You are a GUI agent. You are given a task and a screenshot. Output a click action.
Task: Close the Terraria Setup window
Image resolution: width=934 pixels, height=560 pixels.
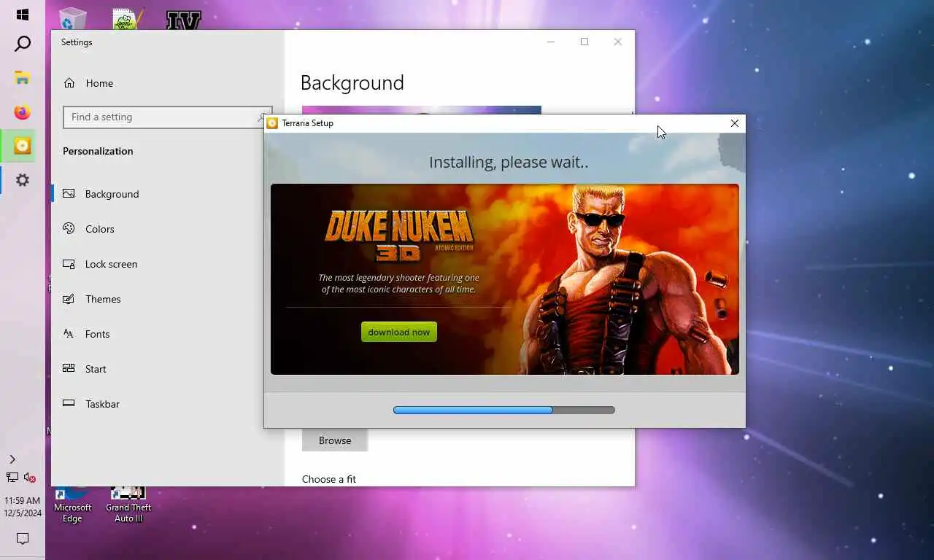point(735,123)
